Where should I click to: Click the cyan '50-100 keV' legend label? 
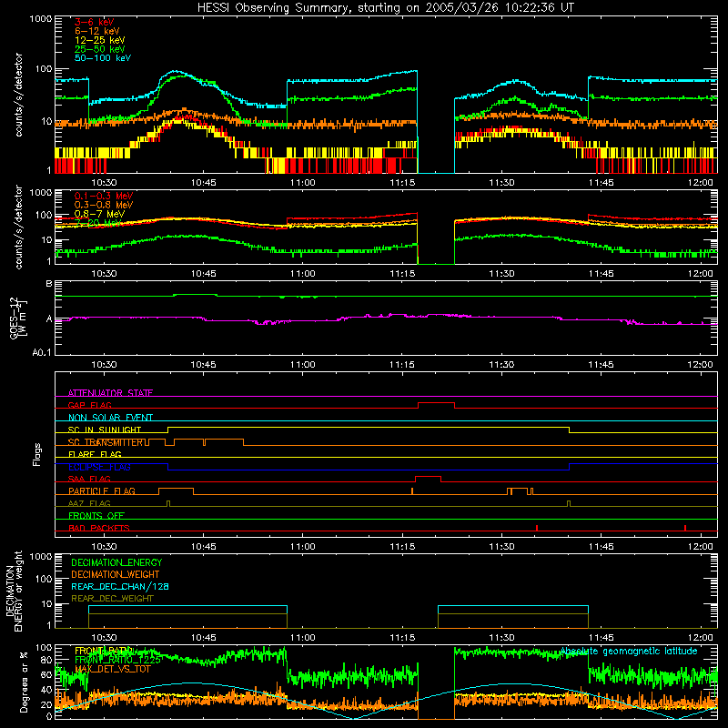(x=103, y=58)
